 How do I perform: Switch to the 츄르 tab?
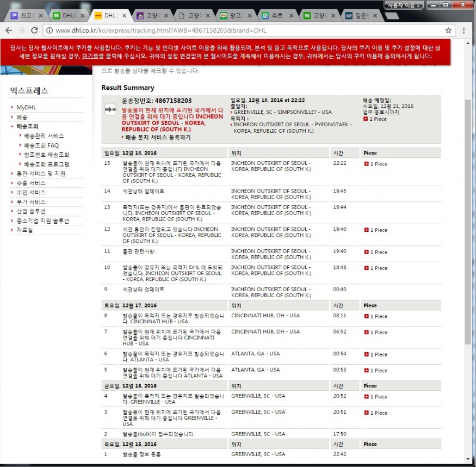point(277,15)
